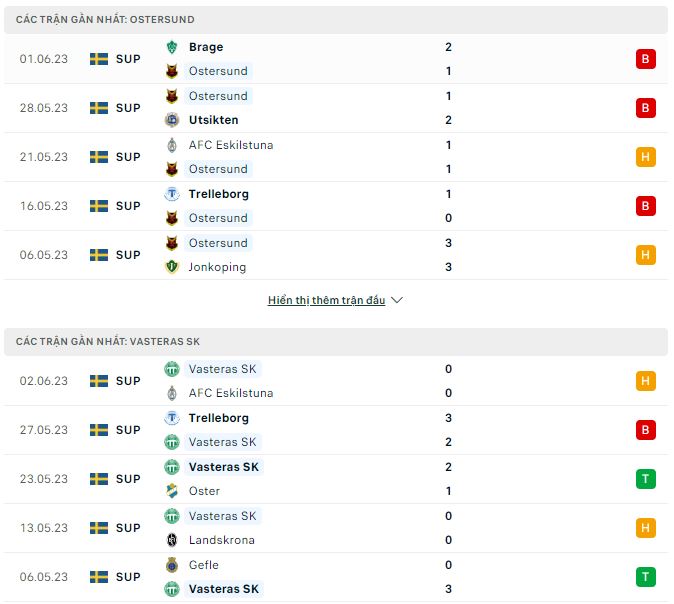Click the Utsikten club logo
This screenshot has height=604, width=674.
pyautogui.click(x=172, y=120)
